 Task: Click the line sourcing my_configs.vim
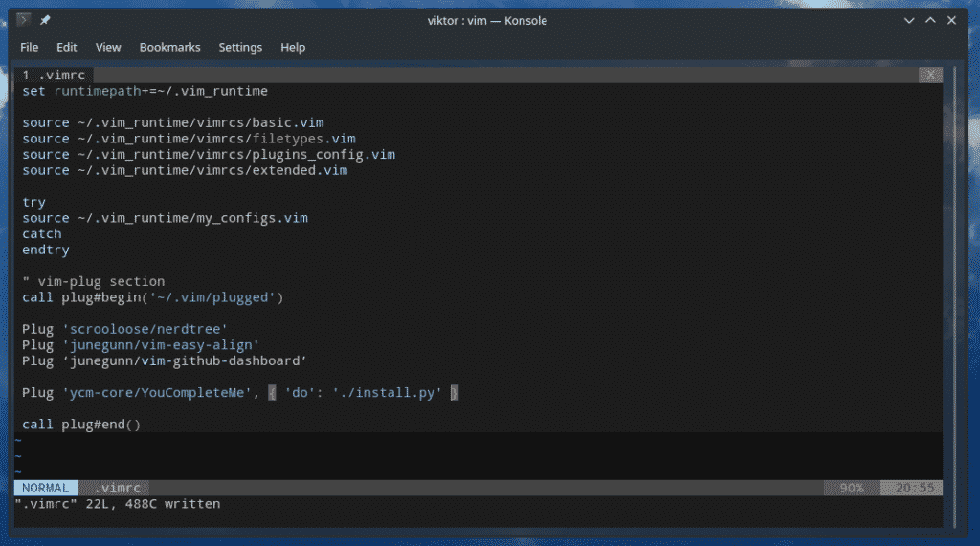point(165,218)
